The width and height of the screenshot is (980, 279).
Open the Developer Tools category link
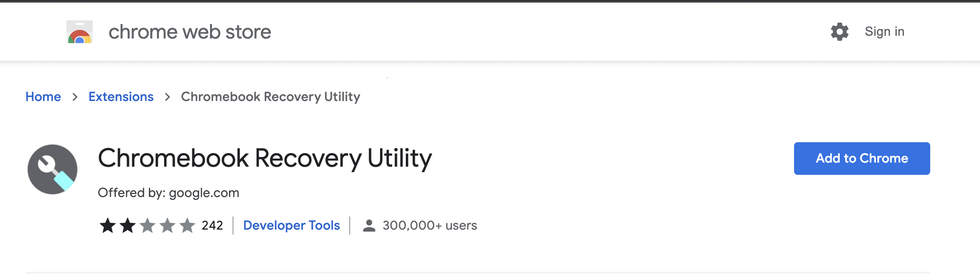291,226
